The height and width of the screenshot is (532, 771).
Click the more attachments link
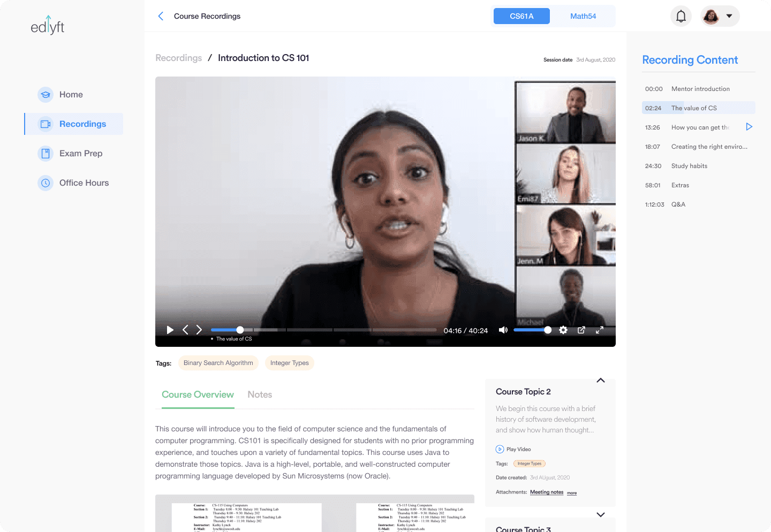pos(572,493)
